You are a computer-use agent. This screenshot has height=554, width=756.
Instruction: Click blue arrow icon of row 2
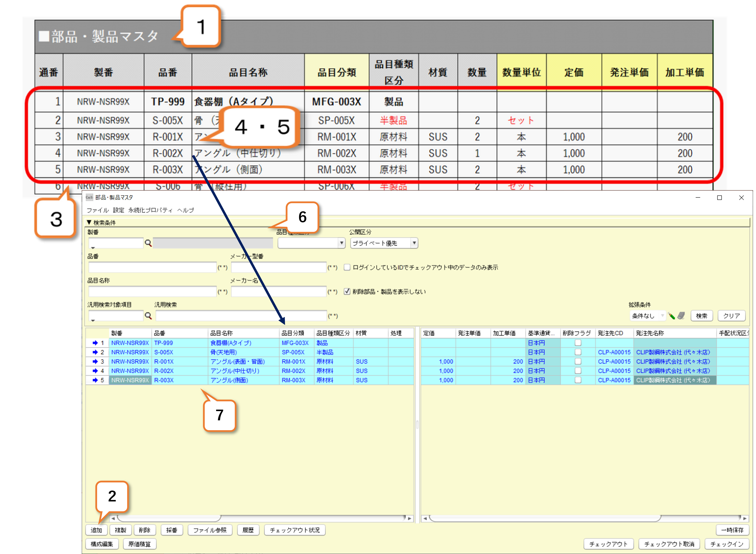coord(95,352)
